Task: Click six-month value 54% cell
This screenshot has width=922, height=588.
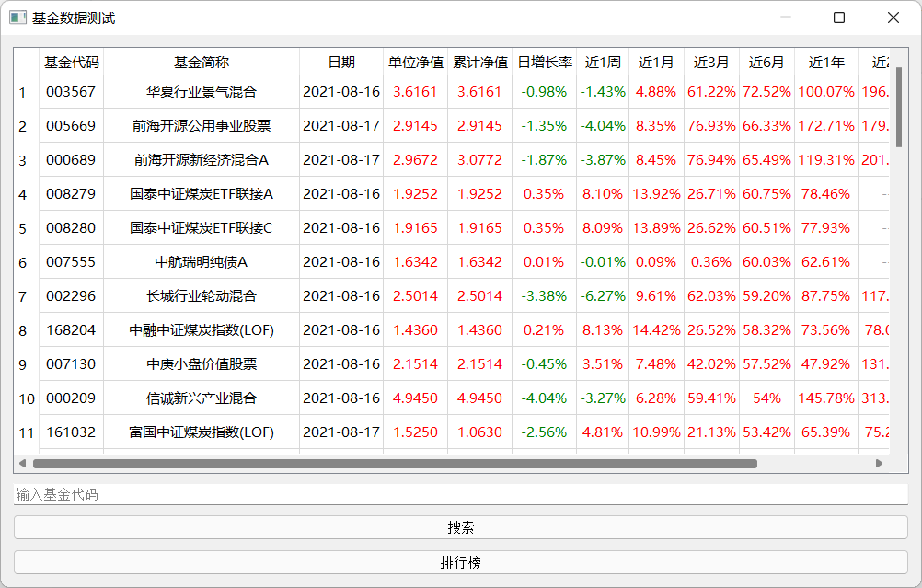Action: [x=766, y=398]
